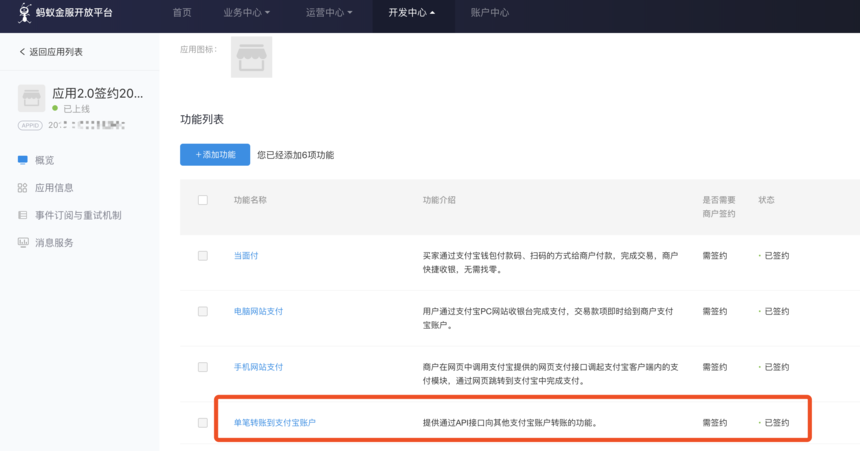Image resolution: width=860 pixels, height=451 pixels.
Task: Open the 手机网站支付 feature link
Action: [x=258, y=367]
